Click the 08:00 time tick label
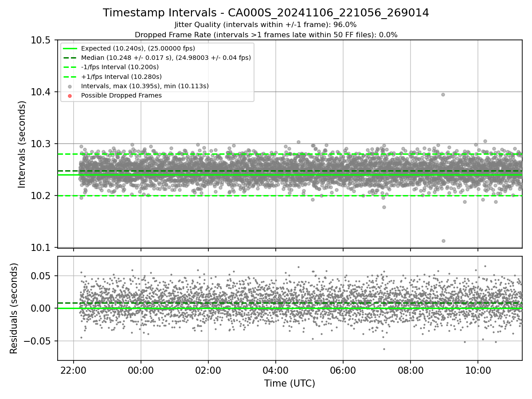This screenshot has height=399, width=532. coord(411,370)
